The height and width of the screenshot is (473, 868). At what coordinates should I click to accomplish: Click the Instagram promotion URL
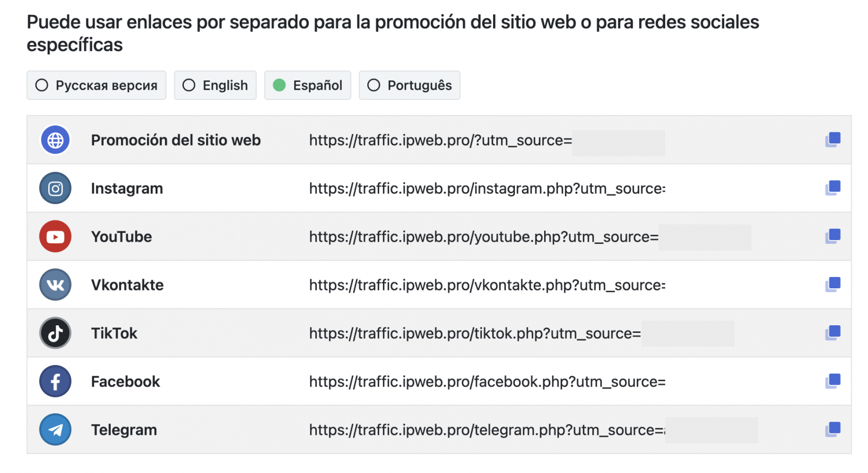coord(487,188)
